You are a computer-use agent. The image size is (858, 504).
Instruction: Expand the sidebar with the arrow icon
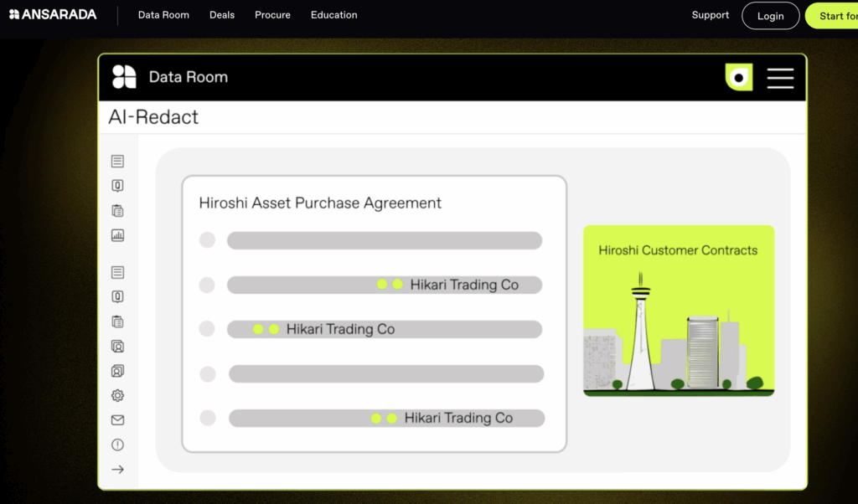point(117,470)
